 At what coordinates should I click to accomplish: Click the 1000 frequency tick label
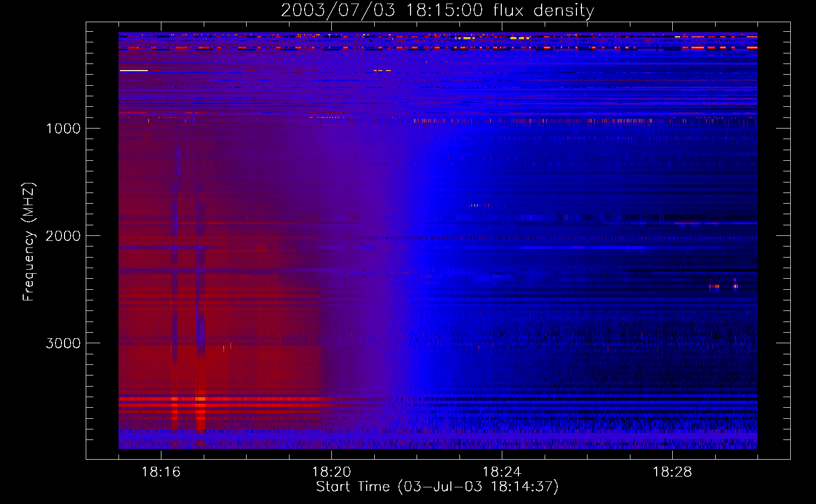tap(64, 129)
